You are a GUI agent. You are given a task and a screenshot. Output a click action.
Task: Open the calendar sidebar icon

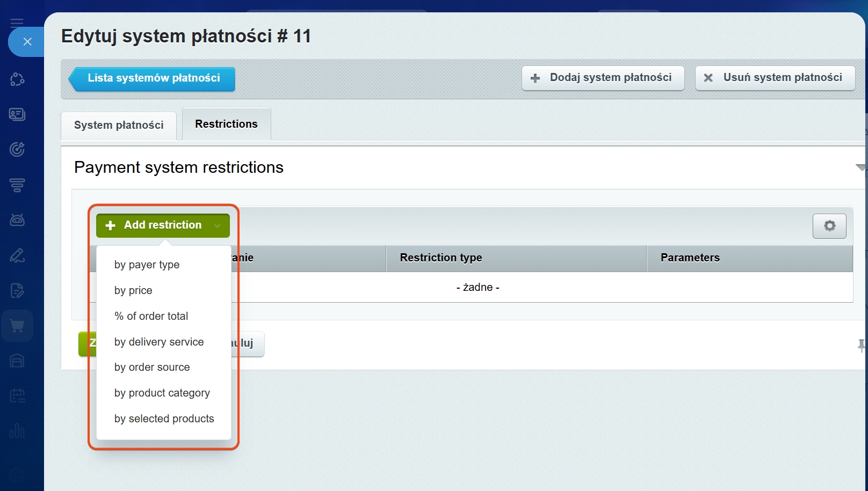(17, 396)
